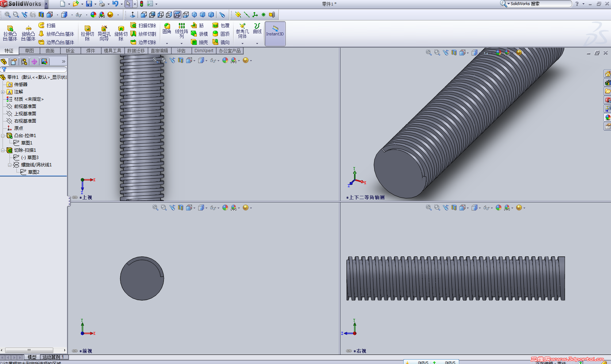The width and height of the screenshot is (611, 364).
Task: Click the Open file folder icon
Action: tap(76, 4)
